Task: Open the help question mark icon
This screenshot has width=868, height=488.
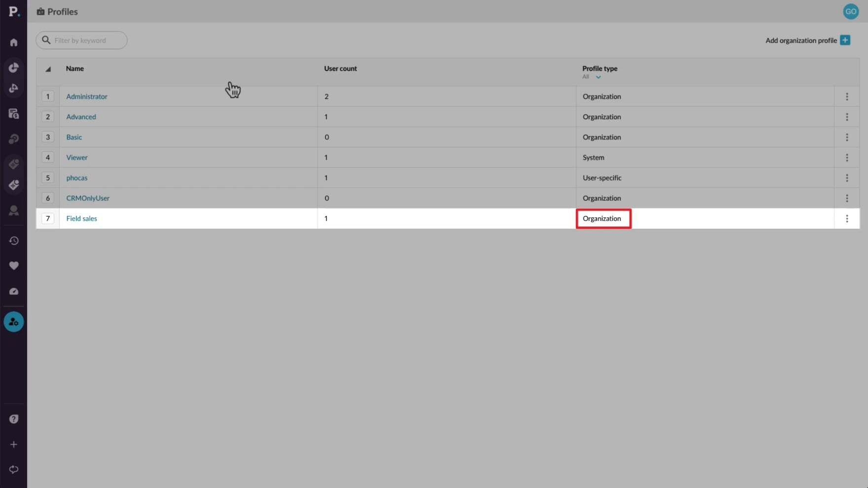Action: (x=14, y=419)
